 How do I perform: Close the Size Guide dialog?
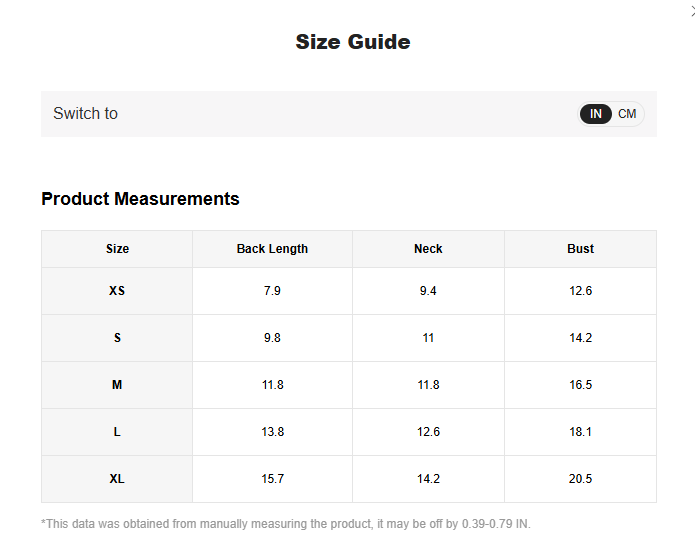[x=691, y=9]
